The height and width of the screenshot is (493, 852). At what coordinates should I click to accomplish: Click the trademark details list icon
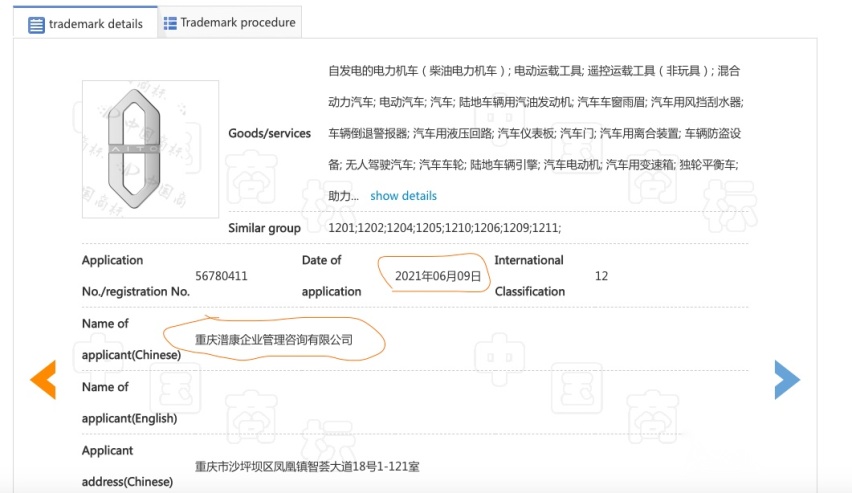tap(36, 25)
